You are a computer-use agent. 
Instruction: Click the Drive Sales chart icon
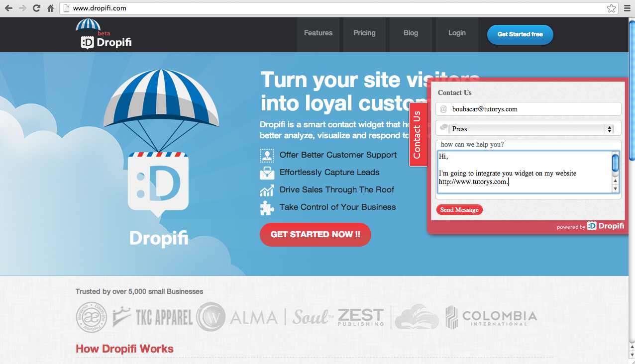[x=267, y=190]
